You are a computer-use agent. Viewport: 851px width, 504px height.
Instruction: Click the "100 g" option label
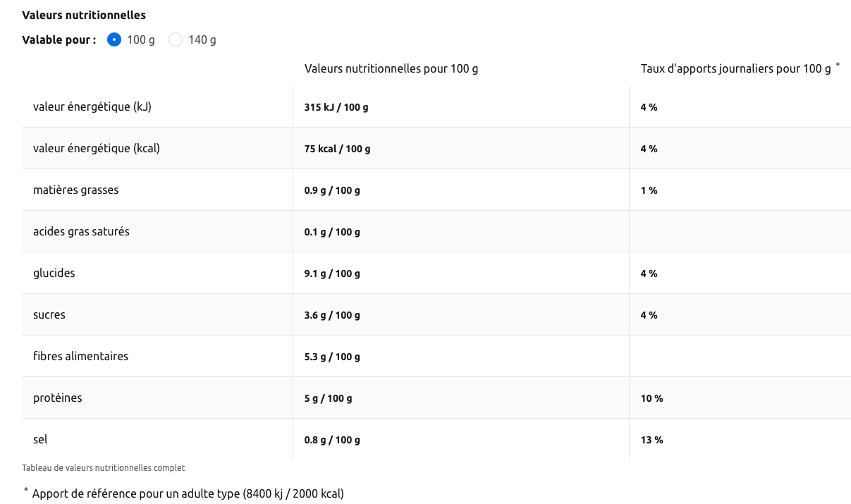141,40
